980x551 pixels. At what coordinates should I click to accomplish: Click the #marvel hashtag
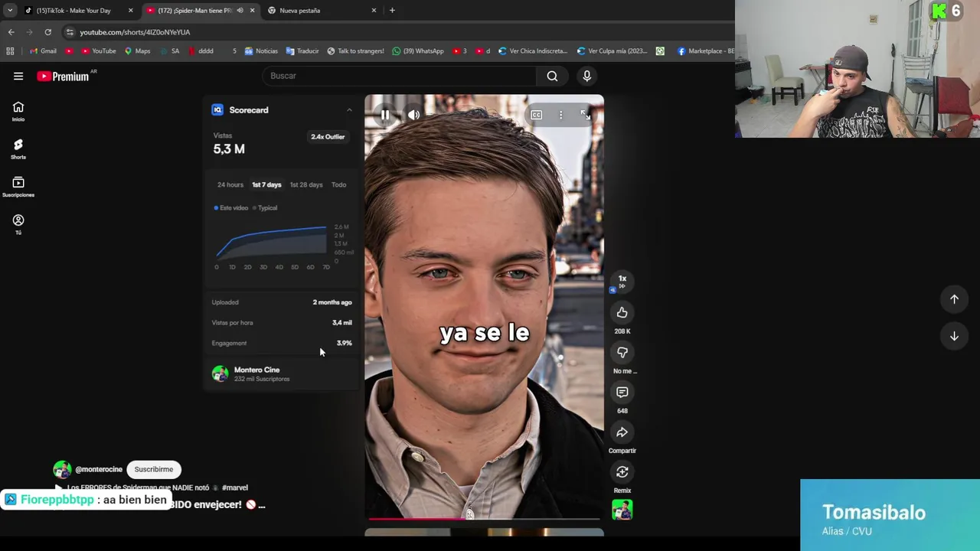(x=235, y=487)
